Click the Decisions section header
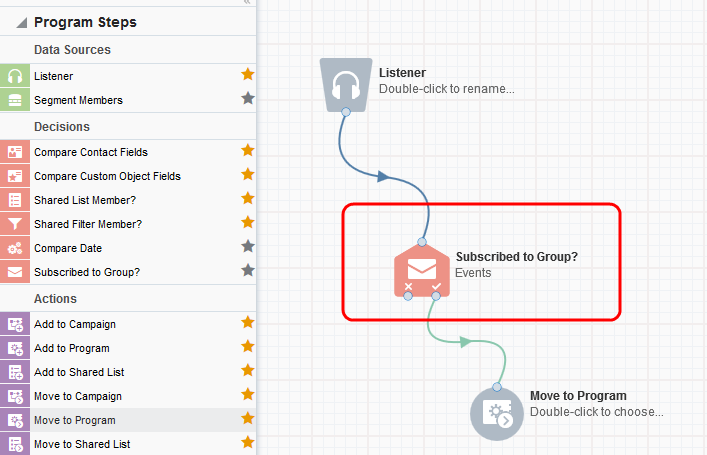The image size is (707, 455). 62,127
